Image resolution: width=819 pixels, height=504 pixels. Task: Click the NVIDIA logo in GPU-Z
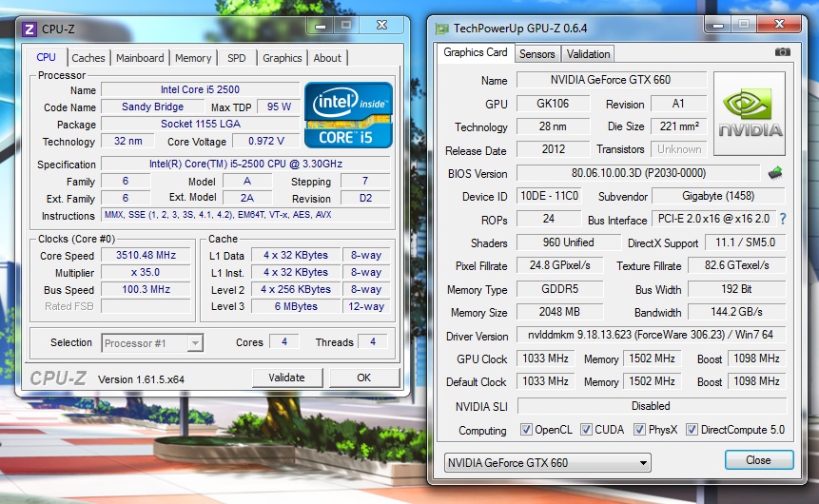[x=750, y=113]
